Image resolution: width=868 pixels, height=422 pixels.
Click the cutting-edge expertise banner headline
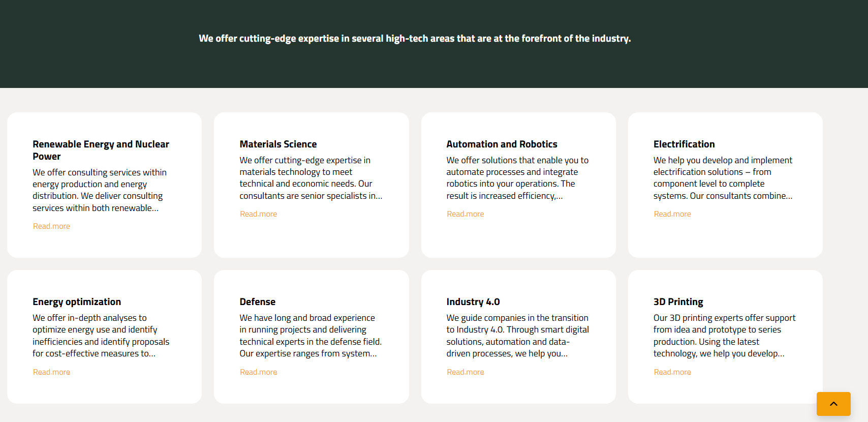(x=415, y=39)
